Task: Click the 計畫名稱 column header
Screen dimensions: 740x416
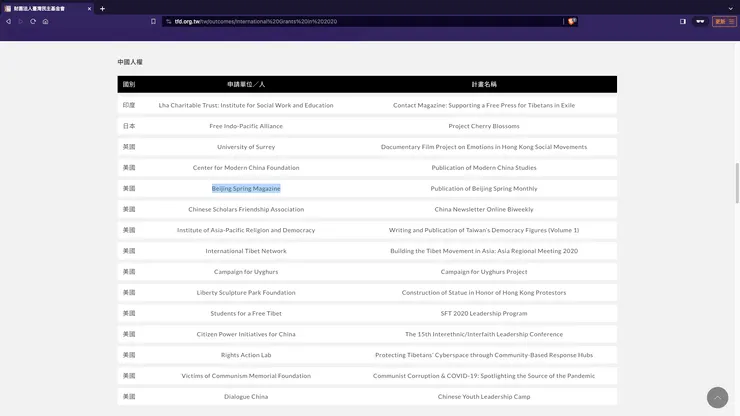Action: (x=484, y=85)
